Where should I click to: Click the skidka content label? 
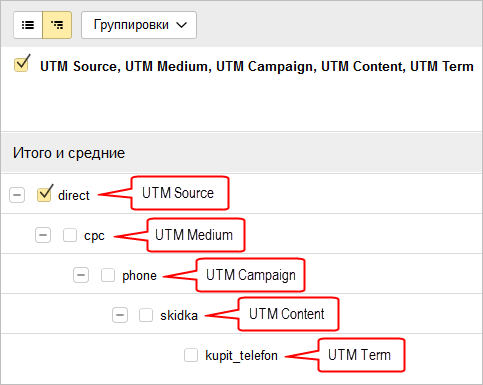179,315
